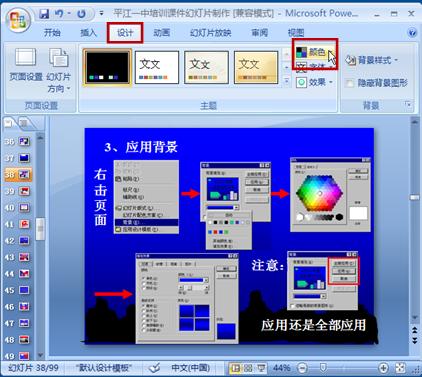Click the Office button logo
The height and width of the screenshot is (377, 422).
click(18, 20)
